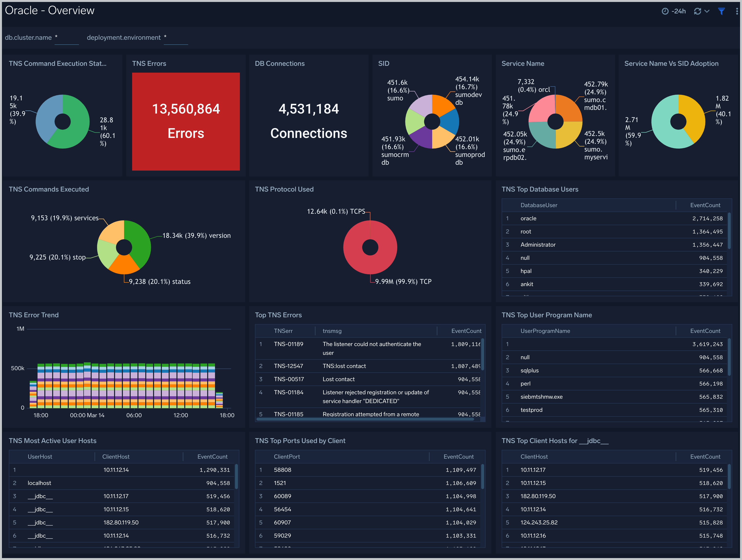Select the client port 1521 row

coord(368,483)
